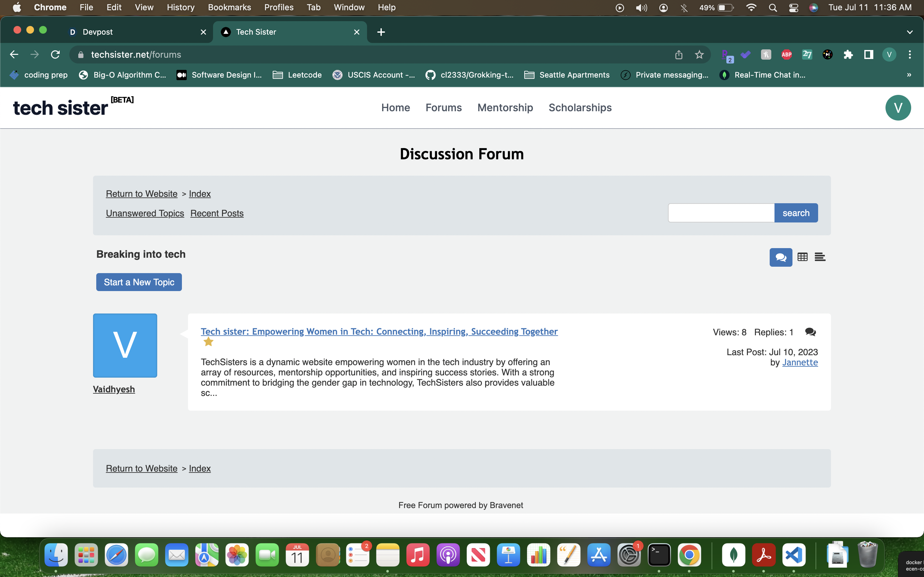Expand the tab search chevron
The image size is (924, 577).
pyautogui.click(x=910, y=32)
